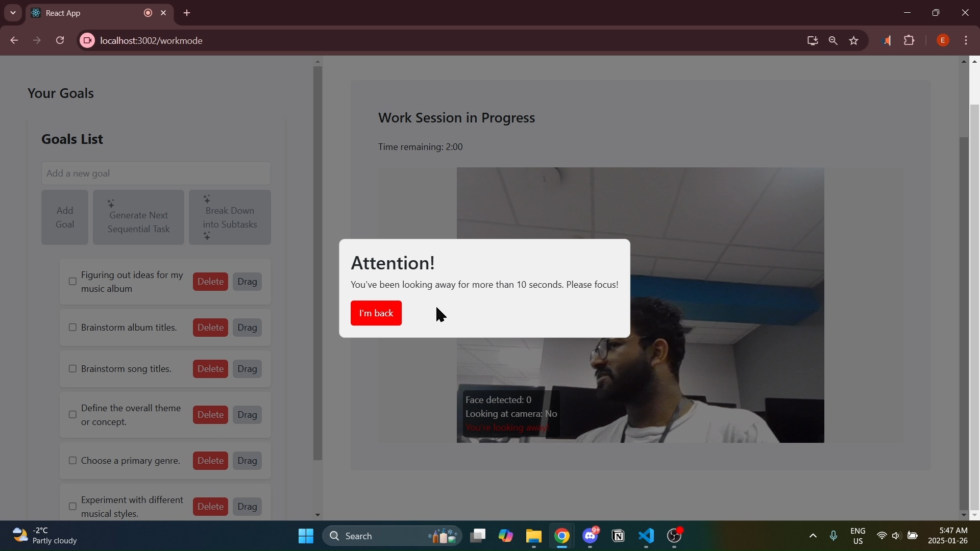The height and width of the screenshot is (551, 980).
Task: Show hidden system tray icons chevron
Action: (x=813, y=536)
